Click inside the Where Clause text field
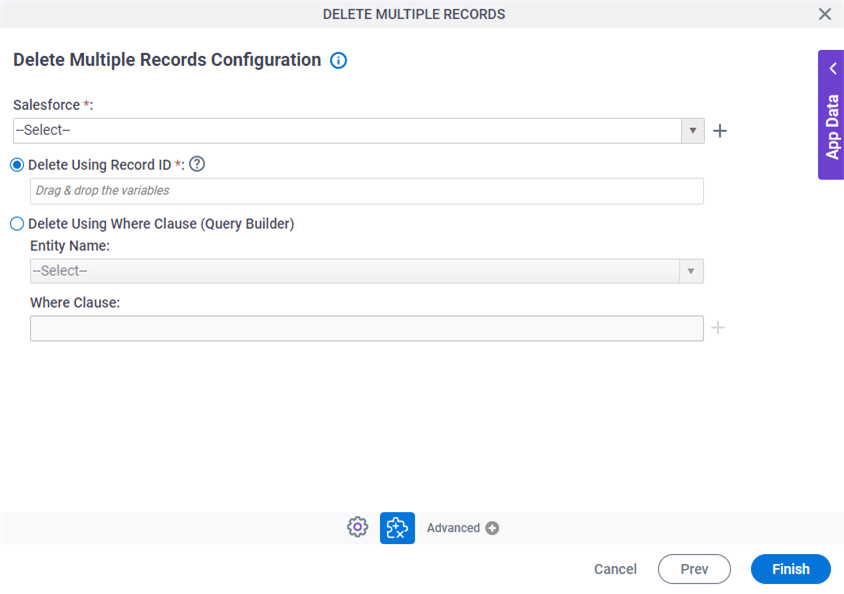 [366, 328]
